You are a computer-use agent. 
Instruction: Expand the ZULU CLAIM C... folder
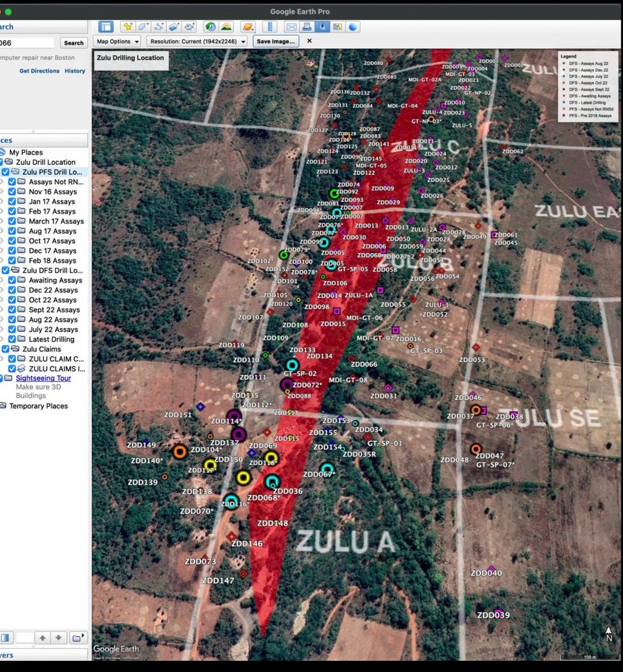pos(2,359)
